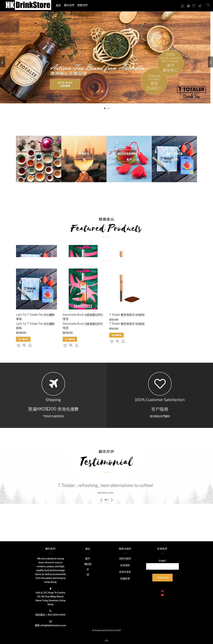Open the wishlist heart icon in header
213x644 pixels.
point(194,6)
